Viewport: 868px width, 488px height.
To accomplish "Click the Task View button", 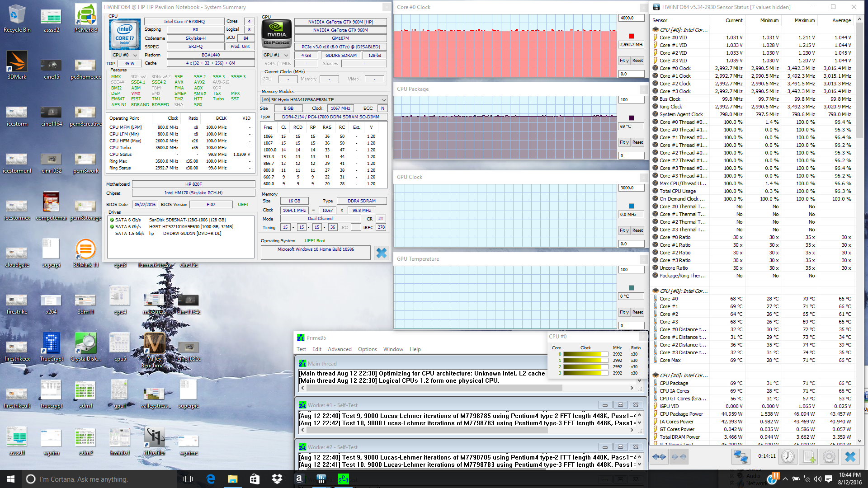I will [x=189, y=479].
